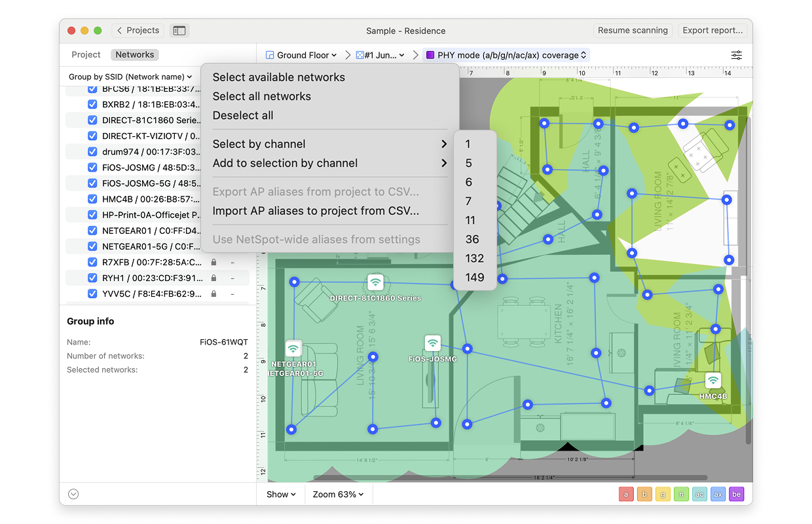Toggle the sidebar panel icon

(179, 30)
